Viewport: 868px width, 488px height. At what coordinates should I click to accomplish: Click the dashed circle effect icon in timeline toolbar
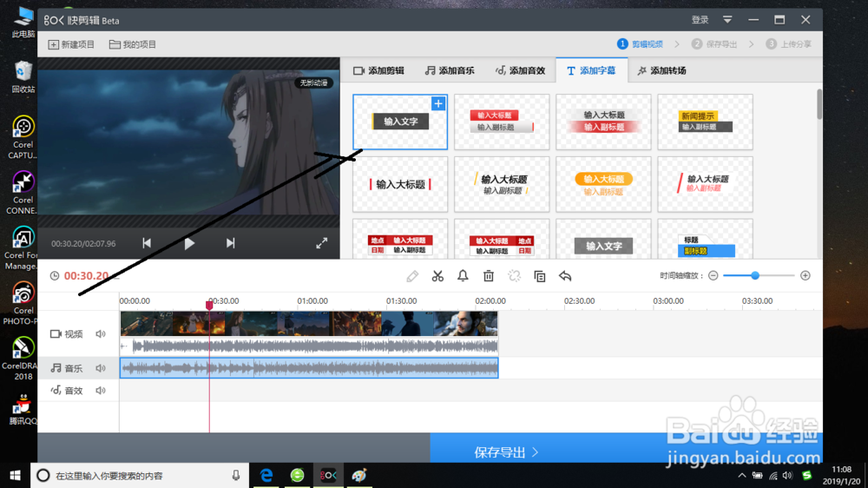[514, 276]
